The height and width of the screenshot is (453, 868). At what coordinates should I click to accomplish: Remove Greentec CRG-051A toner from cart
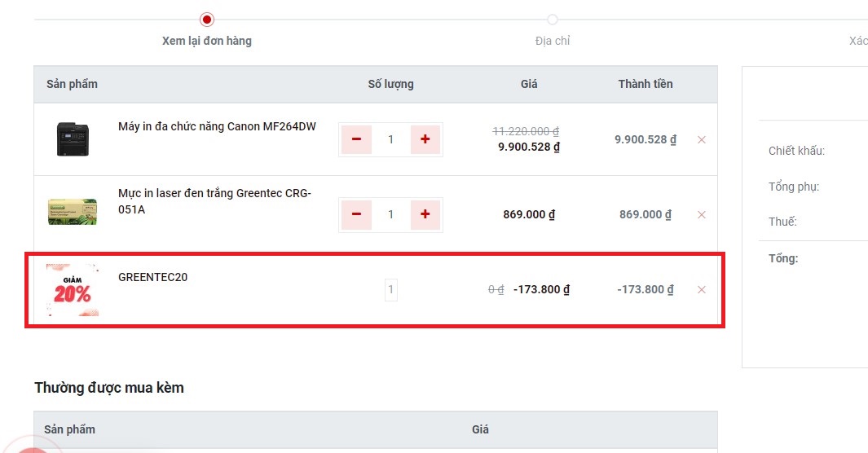tap(702, 214)
